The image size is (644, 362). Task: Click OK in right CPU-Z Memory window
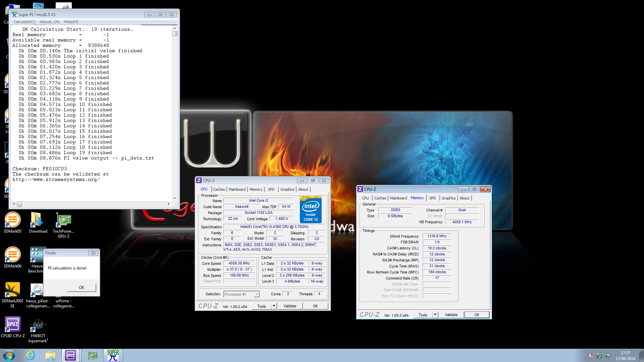pos(477,315)
